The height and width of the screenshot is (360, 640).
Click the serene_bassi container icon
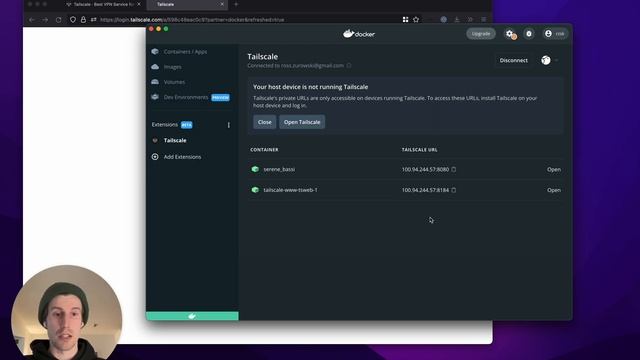255,169
